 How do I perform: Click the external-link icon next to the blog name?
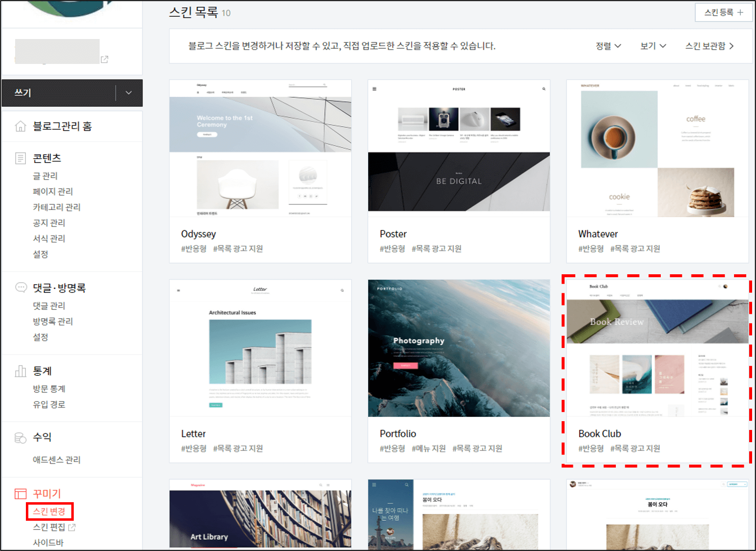104,59
